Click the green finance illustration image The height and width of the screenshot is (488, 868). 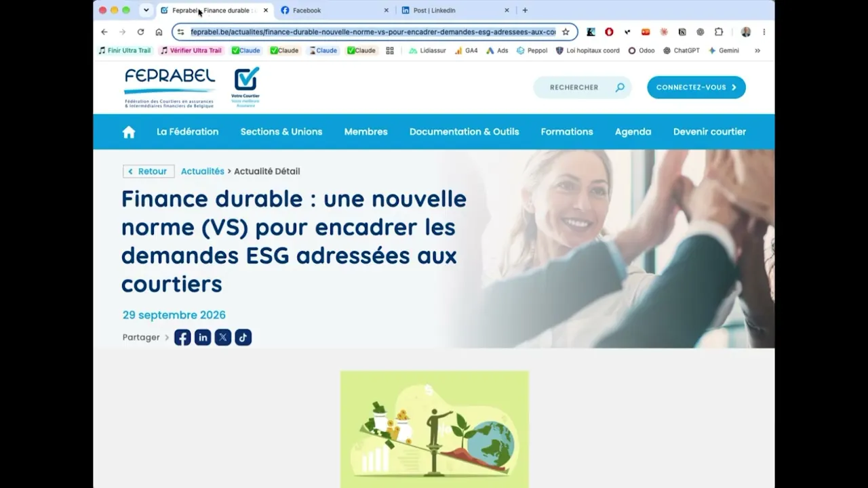(x=435, y=429)
